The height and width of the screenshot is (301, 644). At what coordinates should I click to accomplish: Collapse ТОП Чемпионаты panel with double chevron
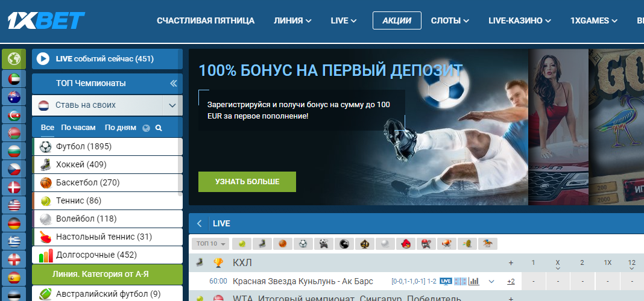(173, 84)
